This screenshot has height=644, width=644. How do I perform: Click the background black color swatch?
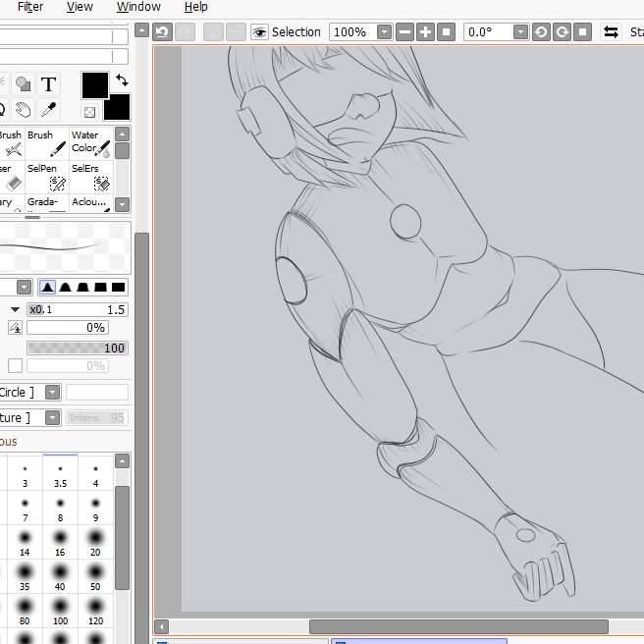coord(118,108)
